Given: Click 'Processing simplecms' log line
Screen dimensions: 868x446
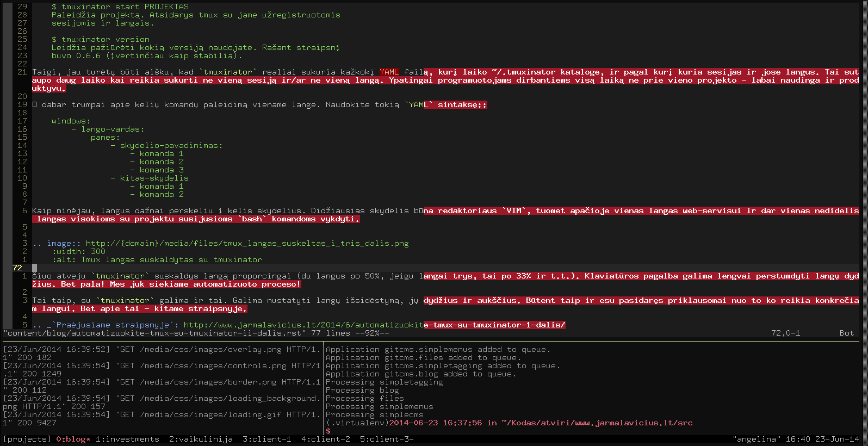Looking at the screenshot, I should pos(374,414).
